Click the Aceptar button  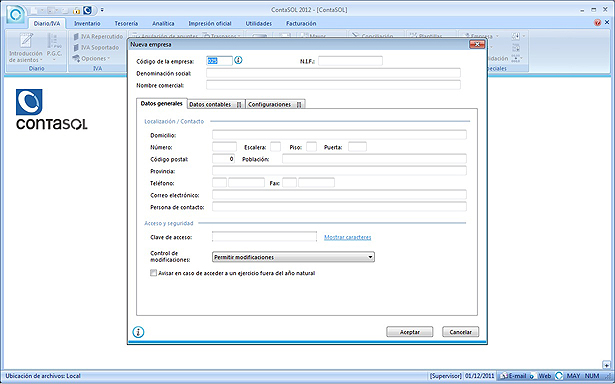point(409,332)
